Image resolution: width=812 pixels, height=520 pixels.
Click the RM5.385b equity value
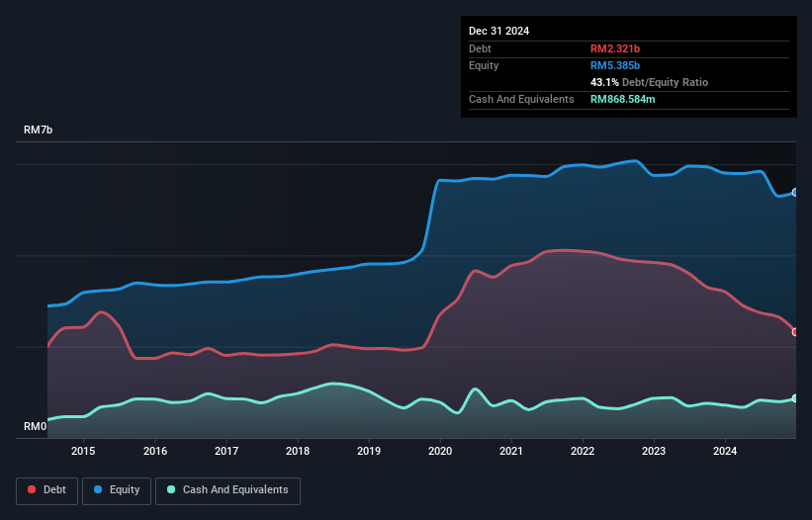click(x=615, y=65)
